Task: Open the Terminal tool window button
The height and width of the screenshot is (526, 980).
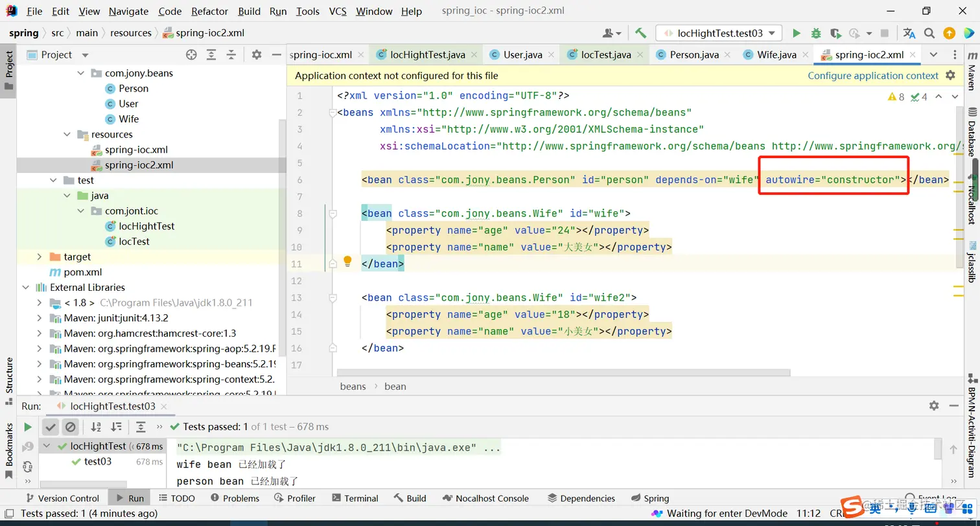Action: pyautogui.click(x=355, y=498)
